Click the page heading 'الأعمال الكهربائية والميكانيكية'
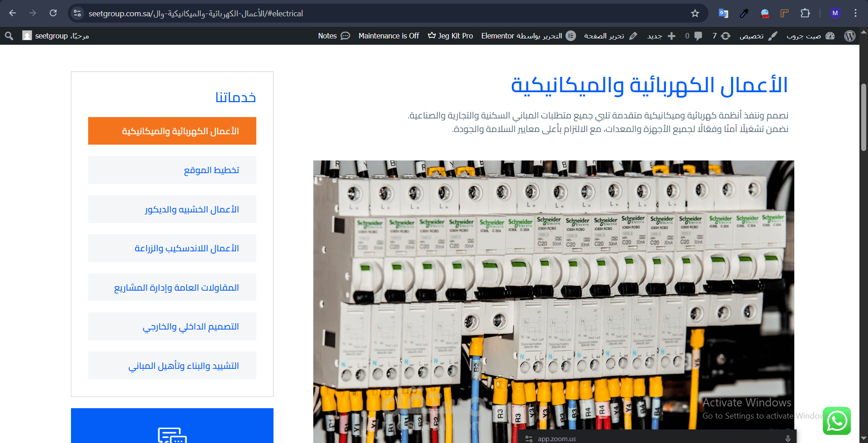The image size is (868, 443). tap(649, 86)
